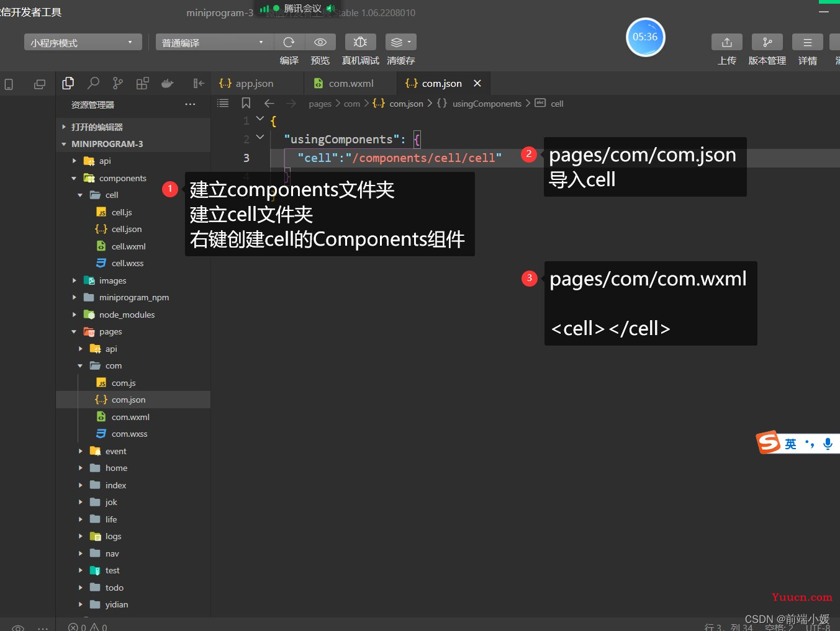Collapse the pages folder
This screenshot has width=840, height=631.
74,331
